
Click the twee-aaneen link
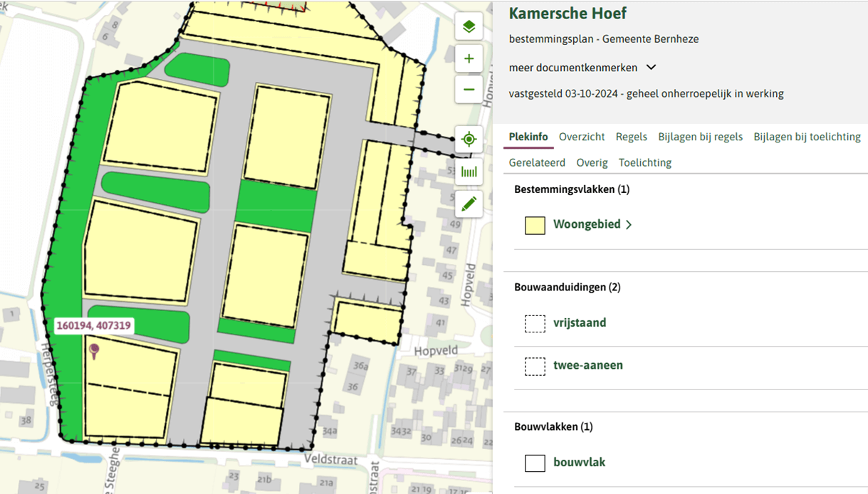[588, 366]
